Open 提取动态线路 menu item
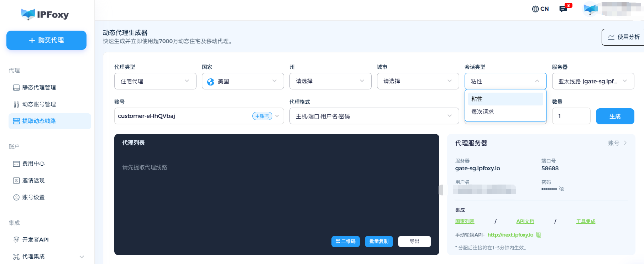Viewport: 644px width, 264px height. point(50,121)
